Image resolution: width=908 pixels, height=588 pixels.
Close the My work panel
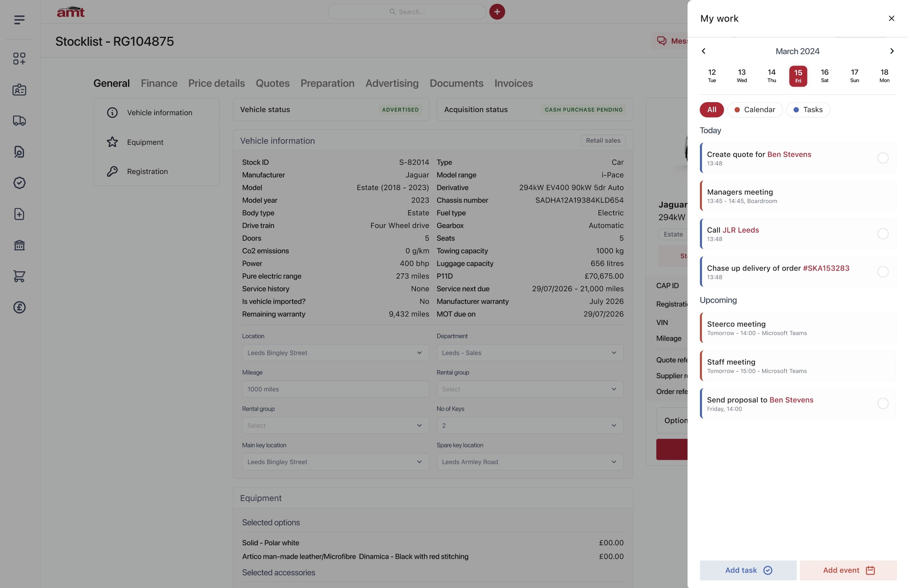coord(891,18)
